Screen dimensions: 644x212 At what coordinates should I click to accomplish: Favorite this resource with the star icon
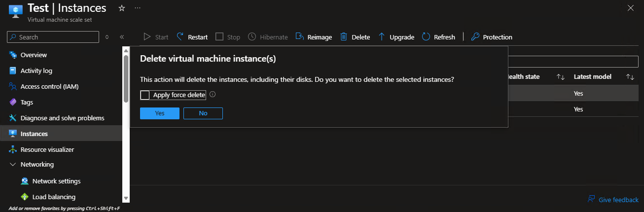click(x=122, y=8)
